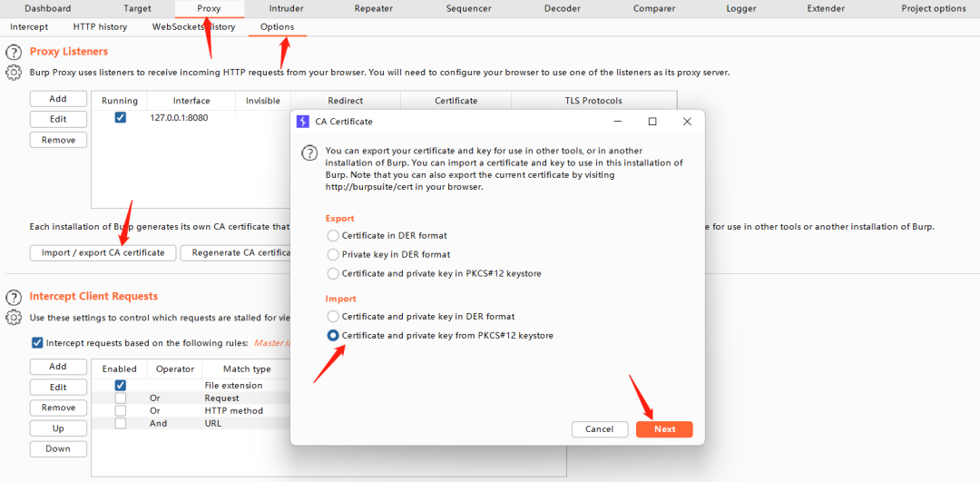Select the 127.0.0.1:8080 interface cell

tap(191, 117)
